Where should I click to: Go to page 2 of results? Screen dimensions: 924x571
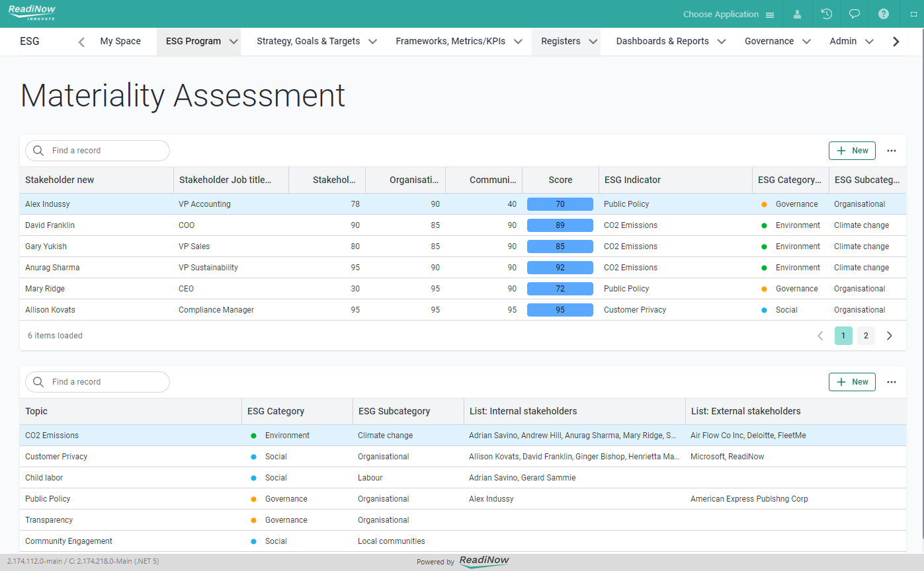pos(866,336)
